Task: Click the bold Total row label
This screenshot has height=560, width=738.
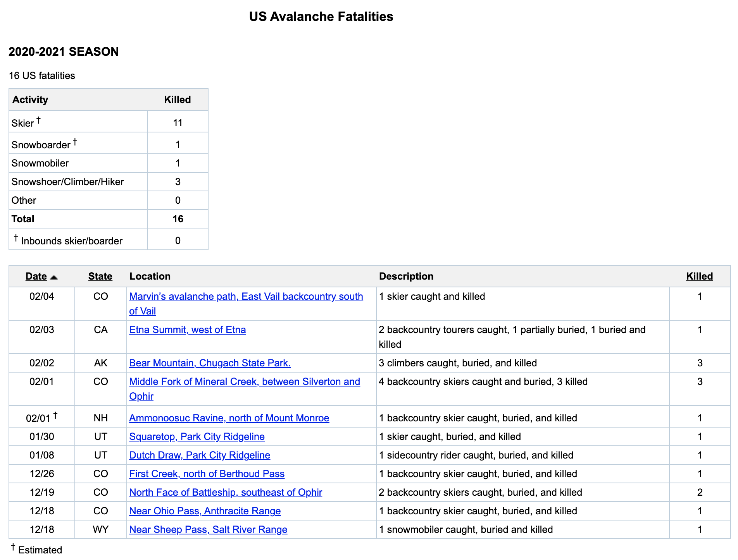Action: tap(23, 219)
